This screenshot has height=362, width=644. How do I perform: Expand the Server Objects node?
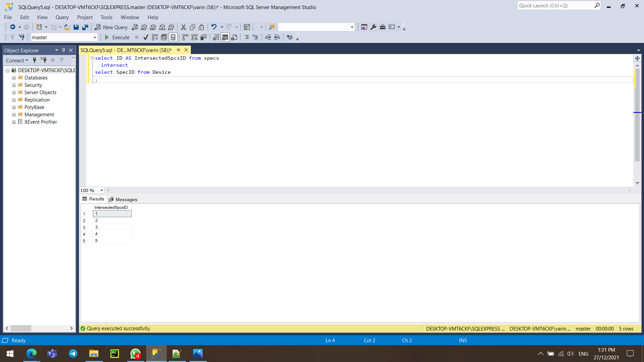click(14, 92)
